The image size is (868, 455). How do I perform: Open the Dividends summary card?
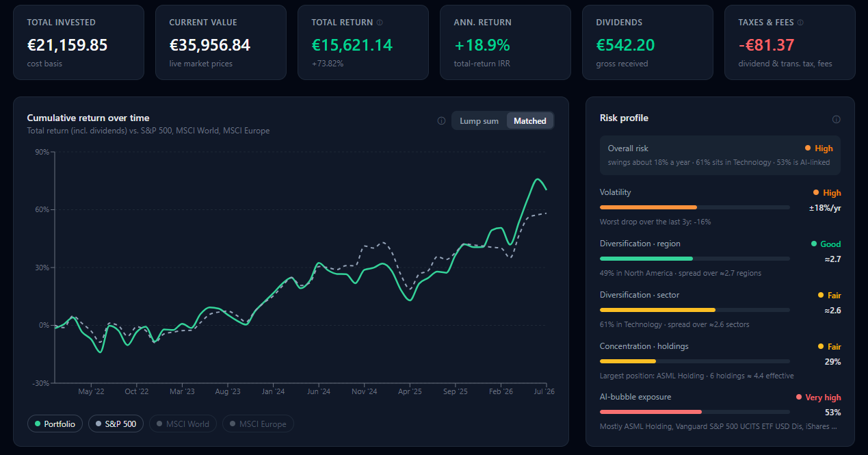point(648,42)
